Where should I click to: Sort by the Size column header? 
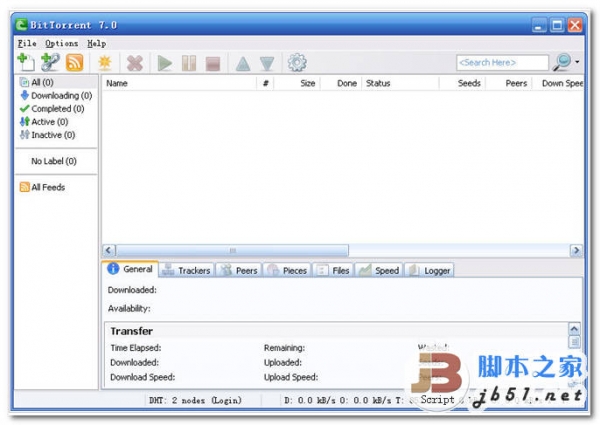point(297,83)
